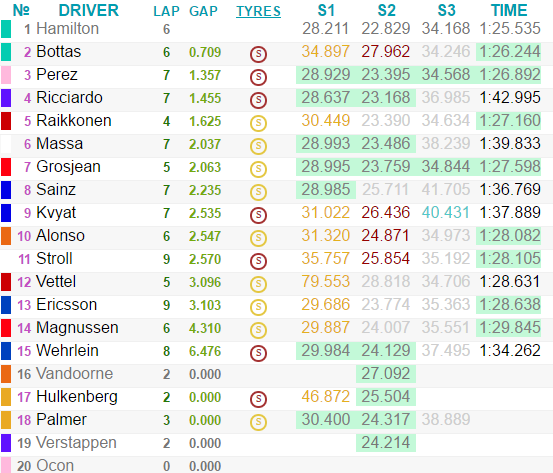Click the TYRES column header link
The width and height of the screenshot is (553, 473).
pyautogui.click(x=259, y=11)
